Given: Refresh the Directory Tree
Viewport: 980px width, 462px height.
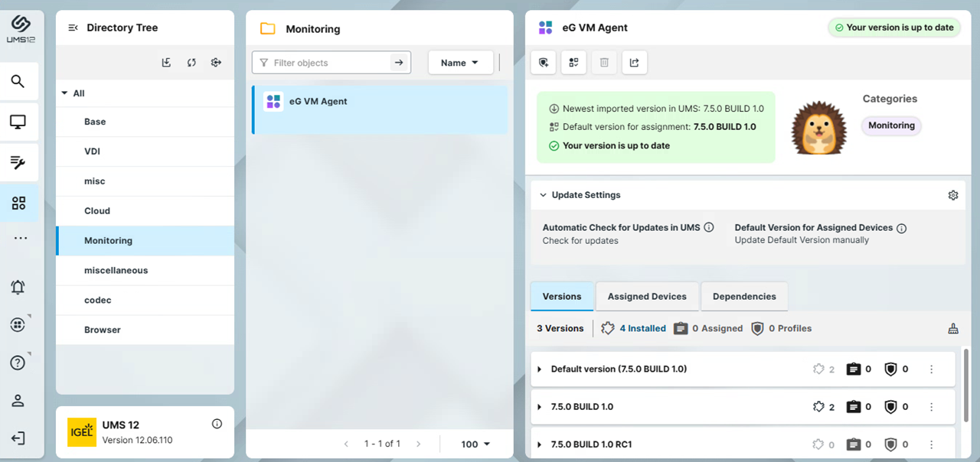Looking at the screenshot, I should (x=191, y=63).
